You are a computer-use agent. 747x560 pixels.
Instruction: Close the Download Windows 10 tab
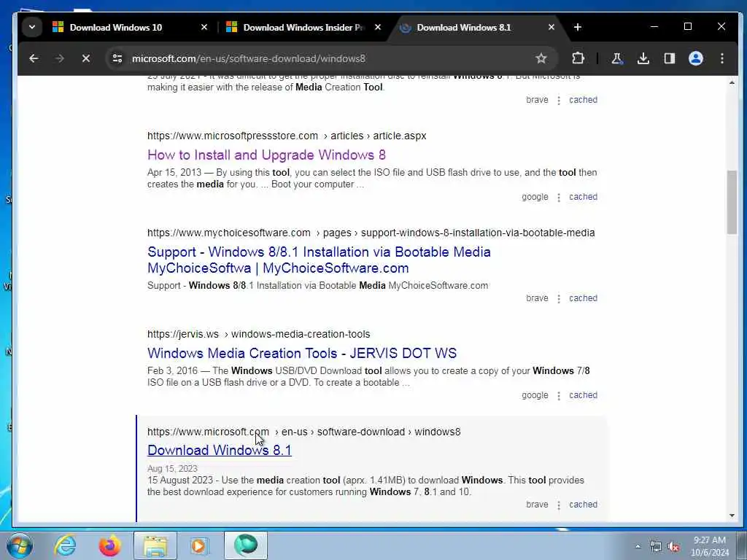click(x=204, y=28)
